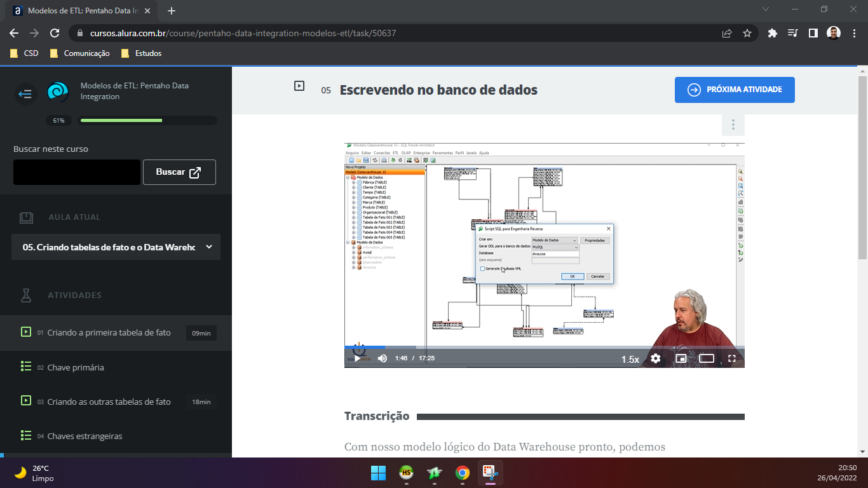Click the flask icon beside Atividades
This screenshot has height=488, width=868.
[x=26, y=295]
